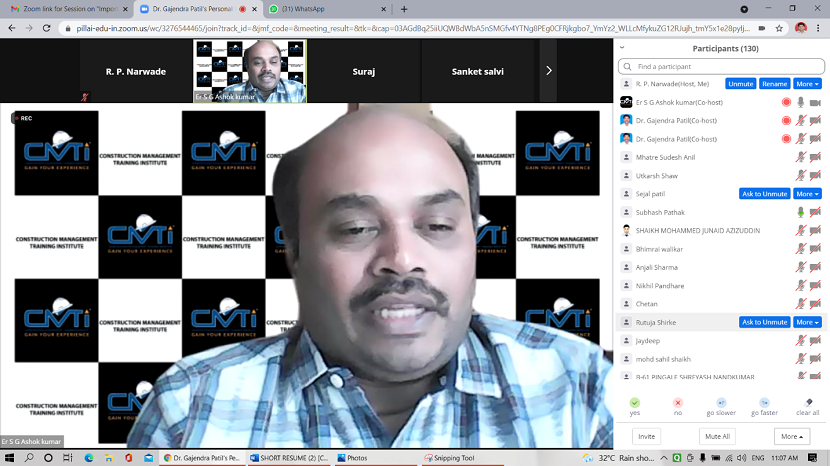Image resolution: width=830 pixels, height=466 pixels.
Task: Bookmark this page with the star icon
Action: [779, 28]
